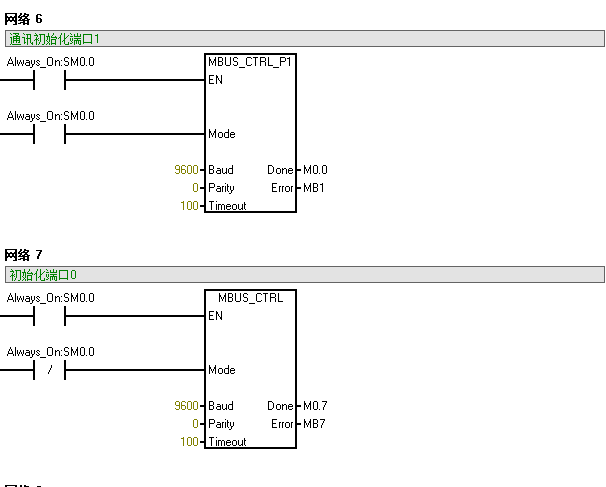
Task: Select the MBUS_CTRL_P1 block title
Action: pyautogui.click(x=250, y=62)
